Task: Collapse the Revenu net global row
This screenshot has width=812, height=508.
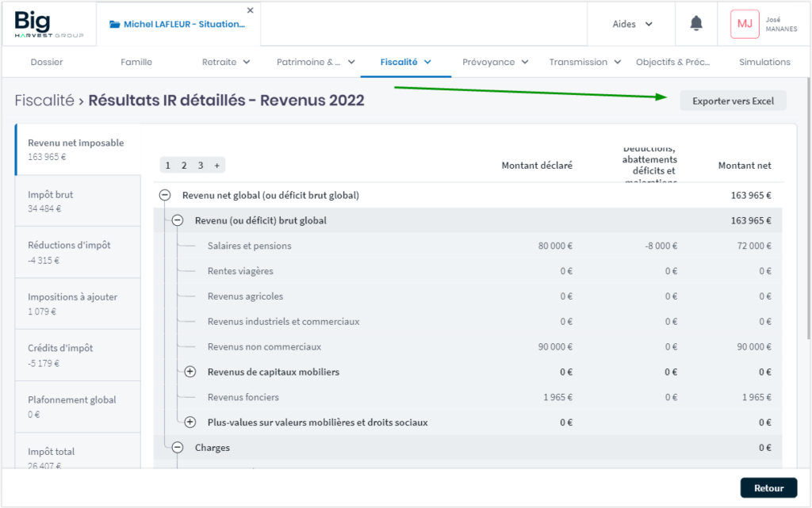Action: tap(165, 195)
